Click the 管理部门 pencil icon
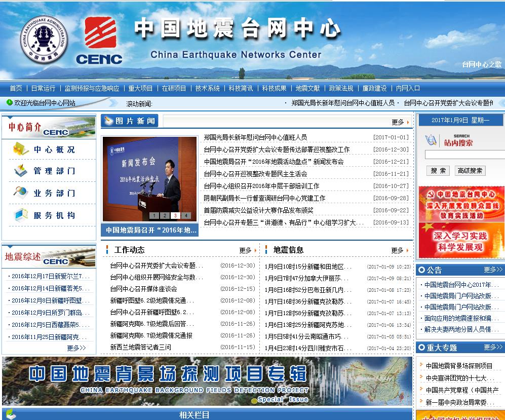 click(21, 170)
